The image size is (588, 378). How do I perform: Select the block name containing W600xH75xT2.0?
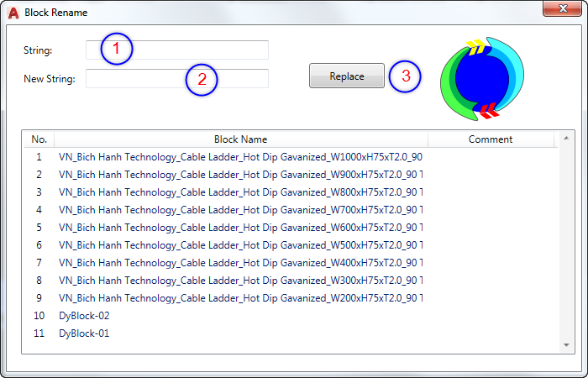coord(240,228)
